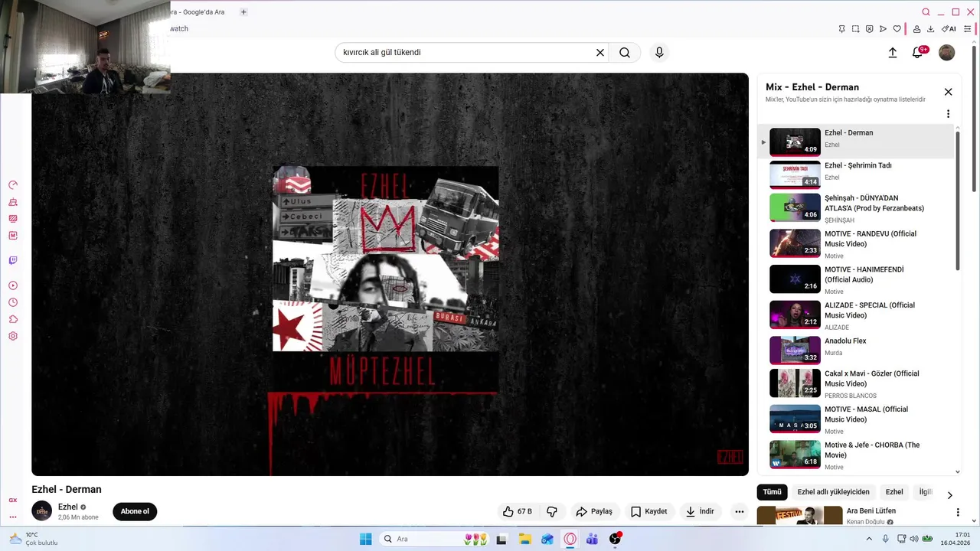Play Ezhel - Şehrimin Tadı from playlist
980x551 pixels.
(856, 174)
